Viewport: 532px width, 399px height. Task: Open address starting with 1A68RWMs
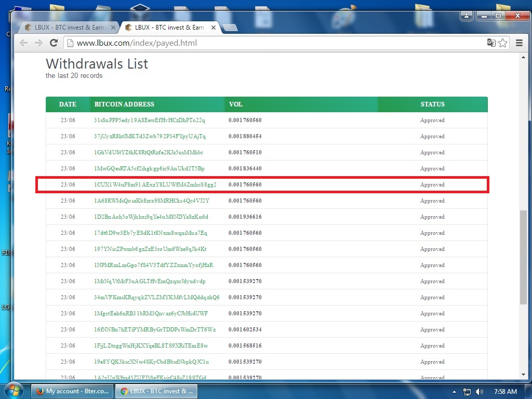pyautogui.click(x=152, y=201)
